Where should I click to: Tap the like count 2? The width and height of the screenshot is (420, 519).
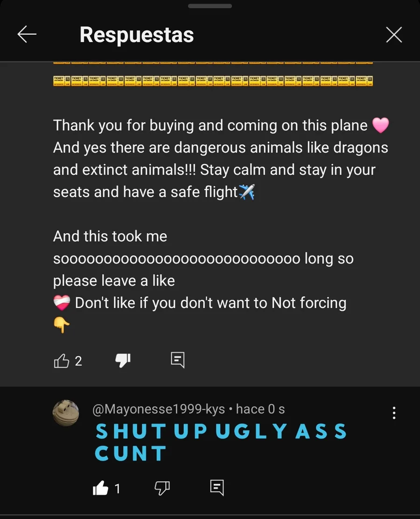(x=78, y=361)
